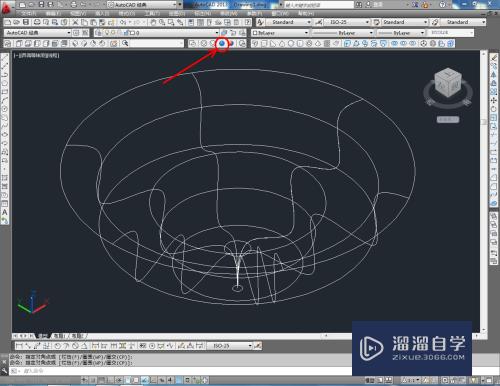Create a new drawing from Standard toolbar
Viewport: 500px width, 386px height.
point(7,22)
